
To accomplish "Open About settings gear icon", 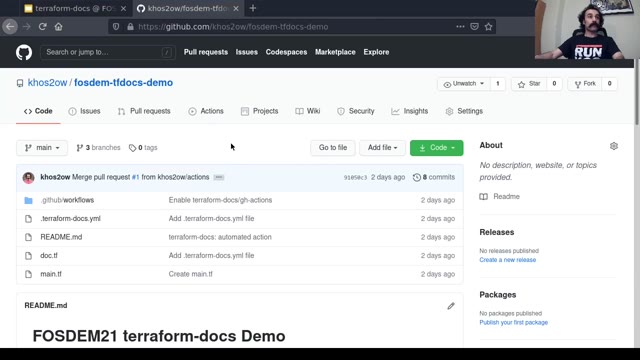I will coord(614,146).
